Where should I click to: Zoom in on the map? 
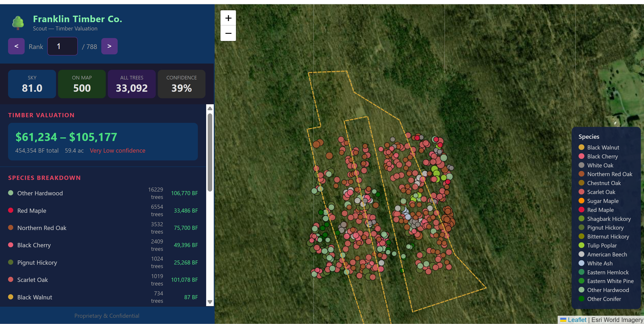pos(228,18)
